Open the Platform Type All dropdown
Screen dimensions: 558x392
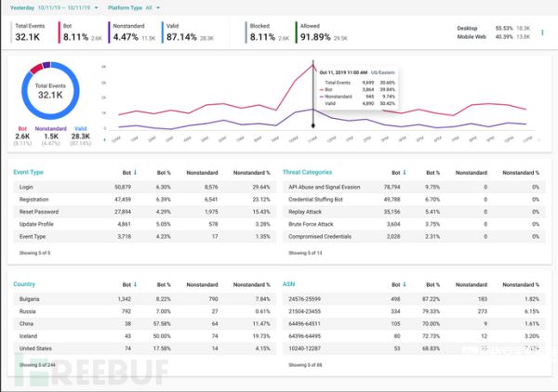tap(158, 7)
